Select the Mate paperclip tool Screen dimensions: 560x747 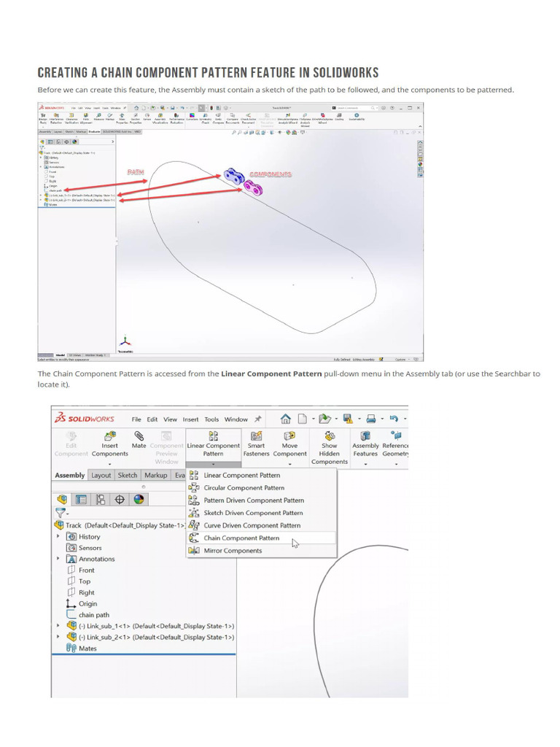139,440
